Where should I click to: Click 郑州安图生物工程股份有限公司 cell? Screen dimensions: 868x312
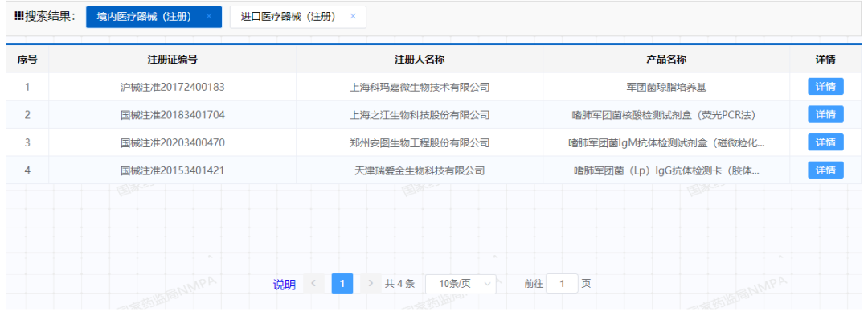click(x=420, y=142)
